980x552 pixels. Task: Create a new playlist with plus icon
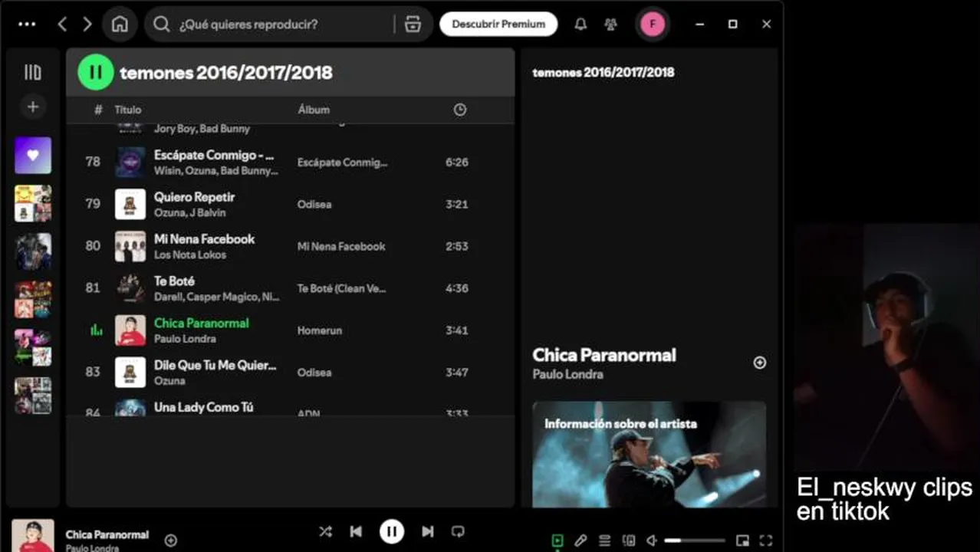point(33,107)
